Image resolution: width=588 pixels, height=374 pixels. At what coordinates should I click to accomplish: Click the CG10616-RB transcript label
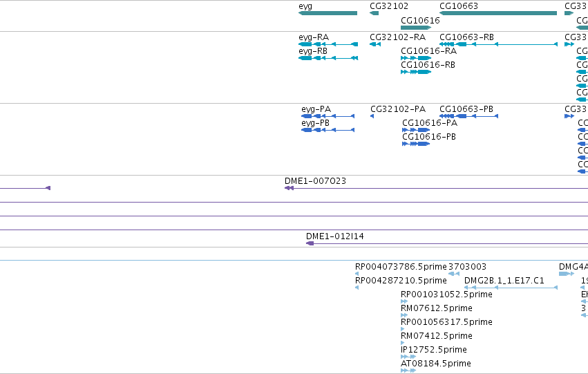pyautogui.click(x=428, y=65)
